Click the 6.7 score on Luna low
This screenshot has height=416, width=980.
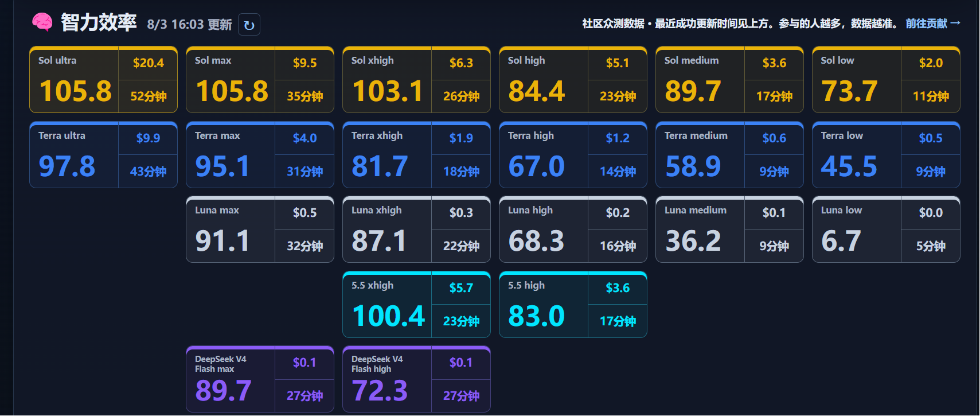[x=841, y=241]
